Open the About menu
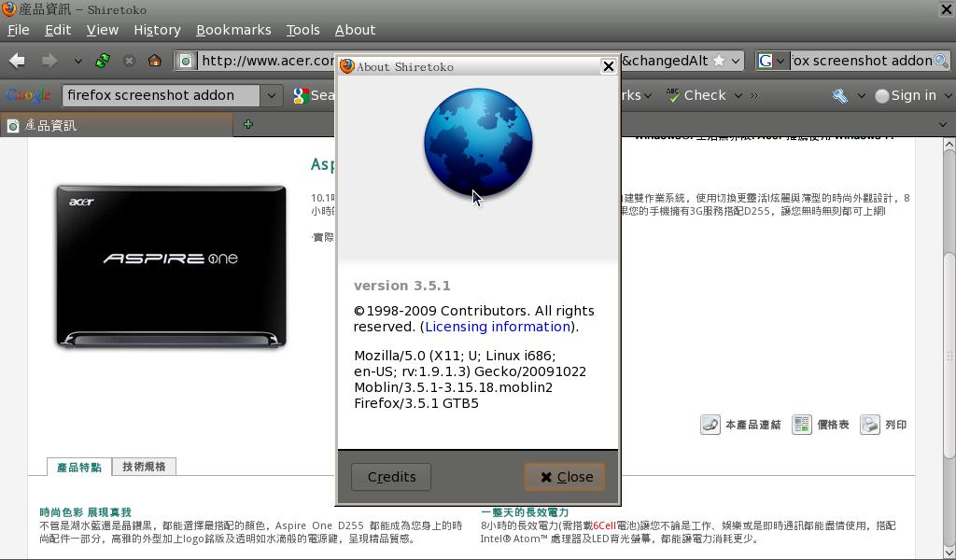 [355, 30]
